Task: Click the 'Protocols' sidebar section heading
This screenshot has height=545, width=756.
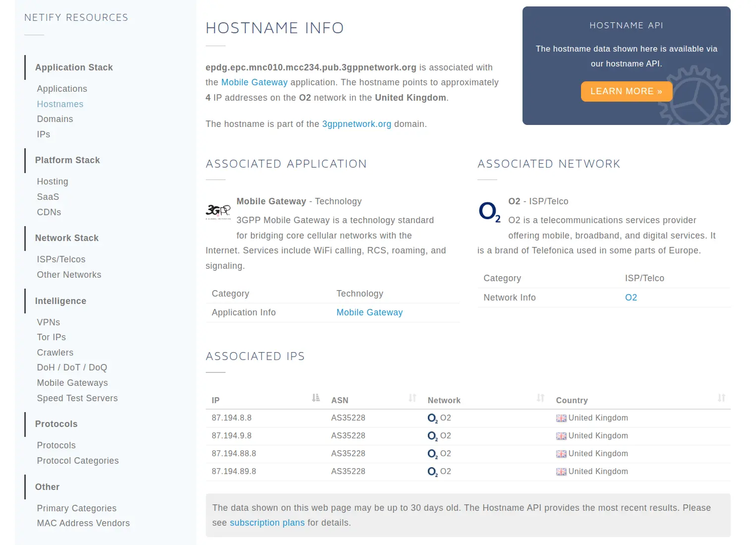Action: click(x=57, y=424)
